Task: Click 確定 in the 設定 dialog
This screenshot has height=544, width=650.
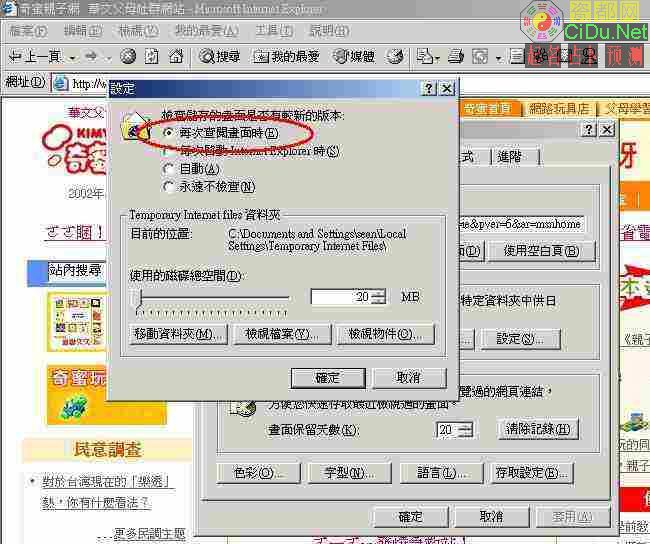Action: click(328, 377)
